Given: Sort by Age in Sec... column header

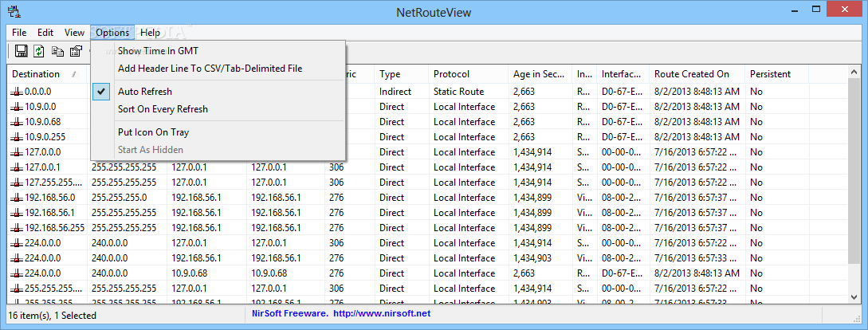Looking at the screenshot, I should click(x=540, y=74).
